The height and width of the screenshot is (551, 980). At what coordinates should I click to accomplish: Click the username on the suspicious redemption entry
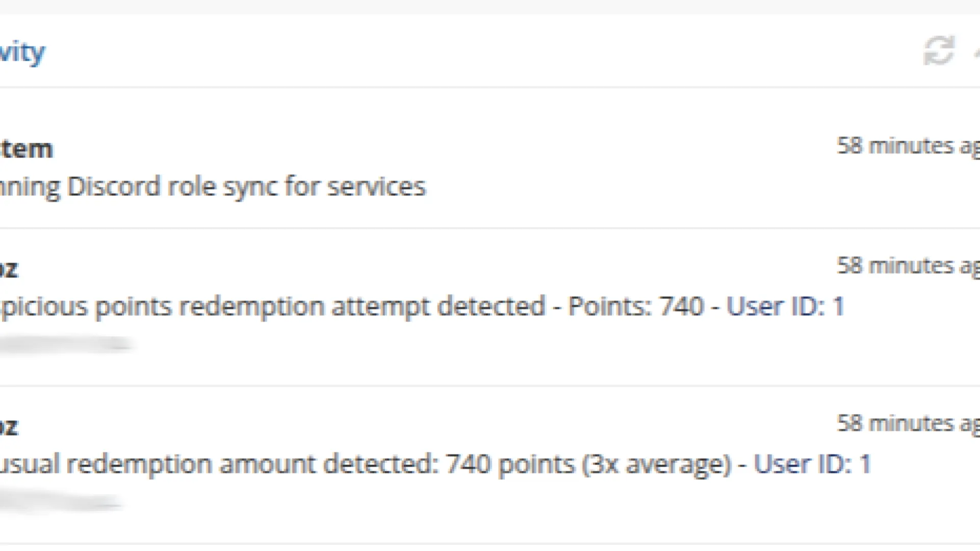tap(9, 269)
